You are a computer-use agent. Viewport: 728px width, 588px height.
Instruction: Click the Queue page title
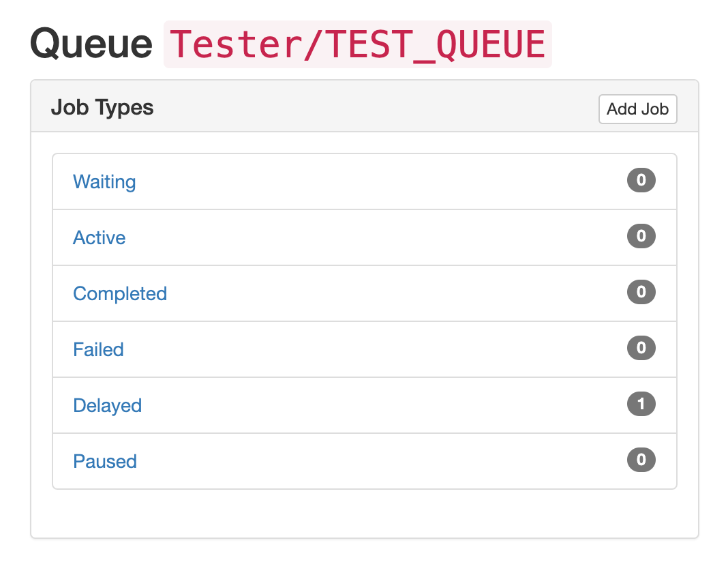pos(91,44)
